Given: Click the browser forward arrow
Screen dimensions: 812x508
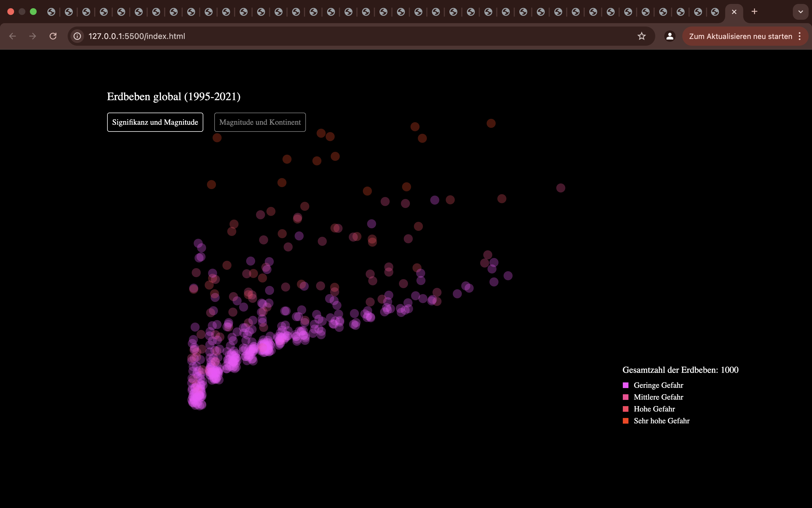Looking at the screenshot, I should click(32, 36).
